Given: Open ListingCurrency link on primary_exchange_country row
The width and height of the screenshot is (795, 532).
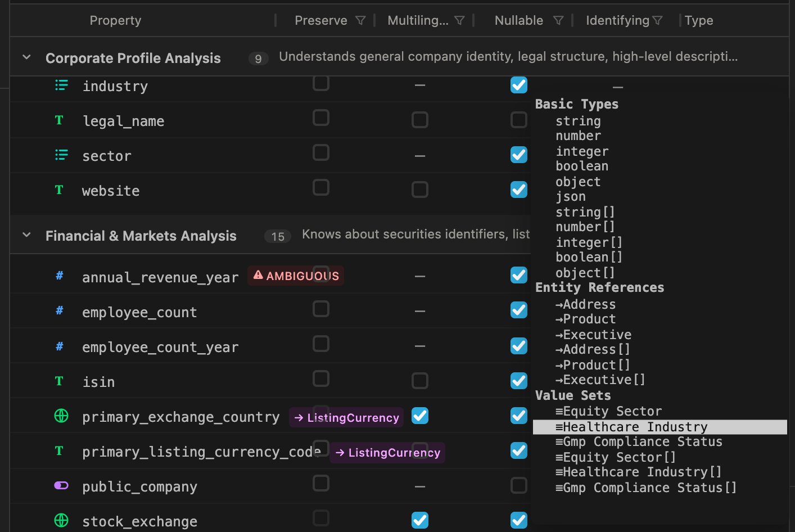Looking at the screenshot, I should (x=346, y=417).
